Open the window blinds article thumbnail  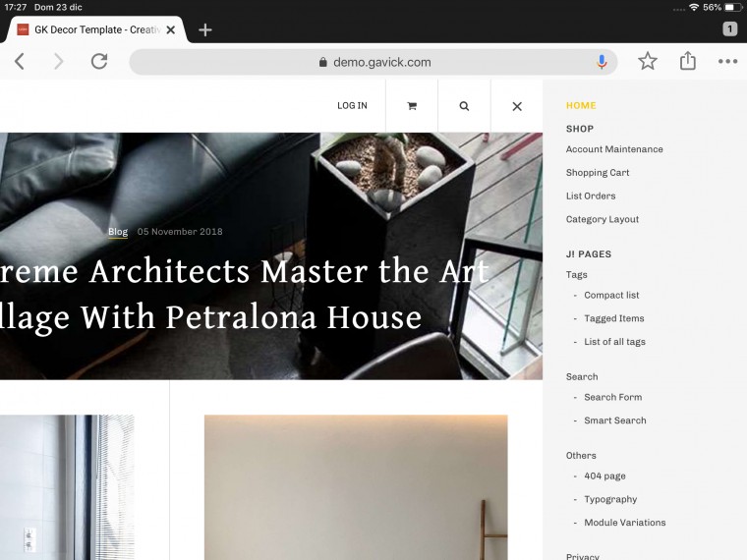pos(67,487)
